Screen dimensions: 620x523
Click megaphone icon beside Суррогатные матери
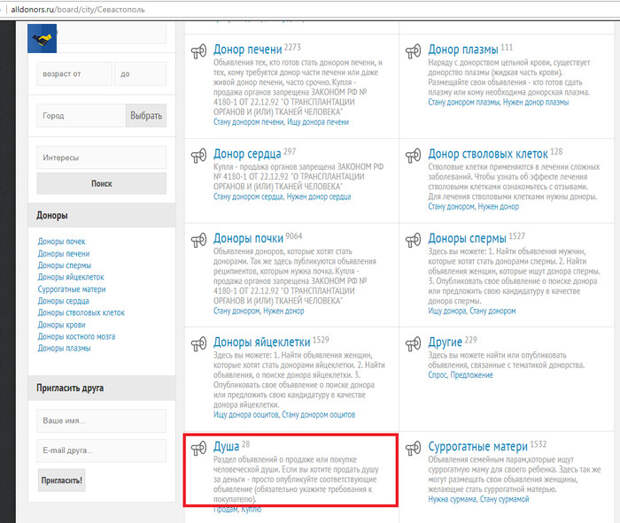pyautogui.click(x=413, y=448)
